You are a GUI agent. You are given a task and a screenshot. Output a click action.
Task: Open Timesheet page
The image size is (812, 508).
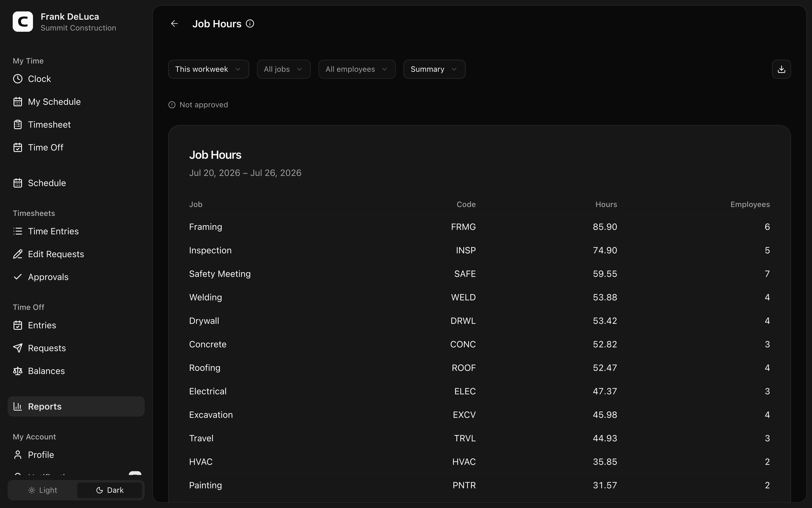click(x=76, y=125)
